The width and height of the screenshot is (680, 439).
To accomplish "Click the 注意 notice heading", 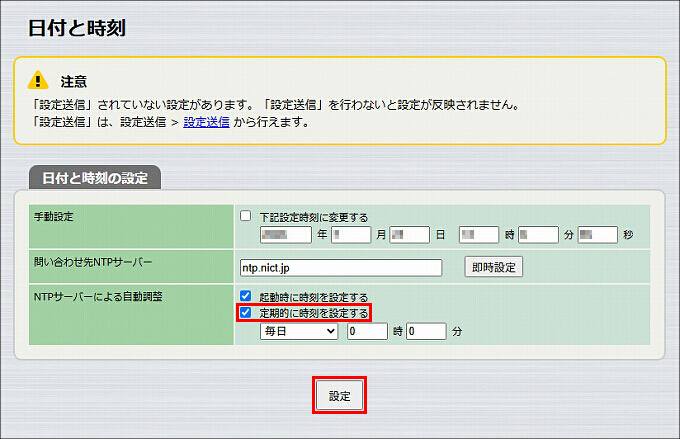I will pos(74,82).
